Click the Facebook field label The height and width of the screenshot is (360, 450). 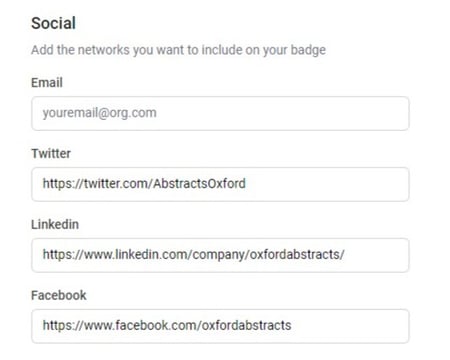[59, 295]
